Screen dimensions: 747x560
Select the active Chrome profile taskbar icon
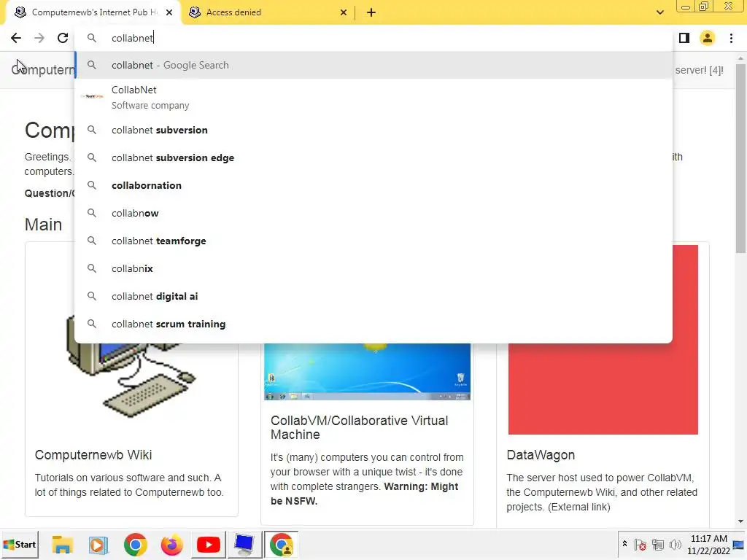point(281,544)
